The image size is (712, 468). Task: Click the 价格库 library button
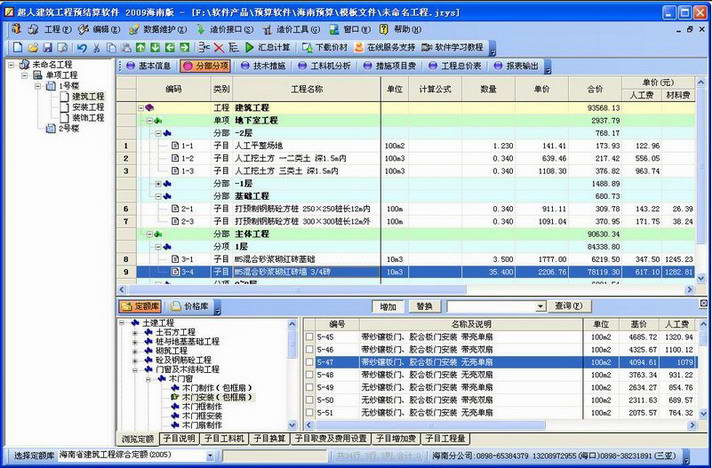click(190, 306)
